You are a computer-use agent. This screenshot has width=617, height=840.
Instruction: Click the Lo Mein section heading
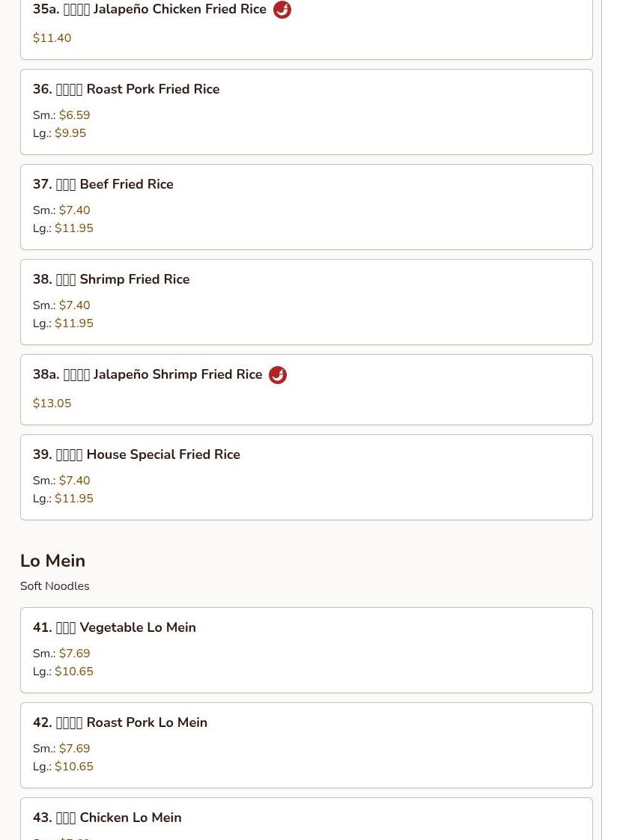coord(52,561)
